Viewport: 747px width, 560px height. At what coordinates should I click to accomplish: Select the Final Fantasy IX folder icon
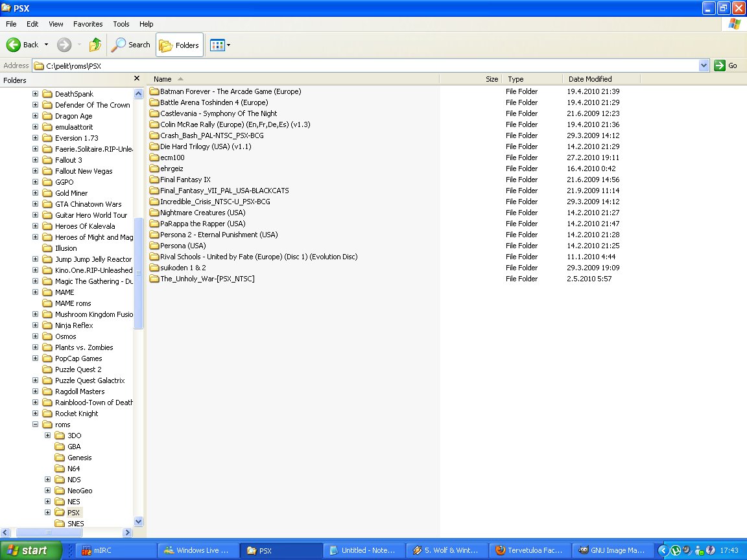[x=154, y=180]
